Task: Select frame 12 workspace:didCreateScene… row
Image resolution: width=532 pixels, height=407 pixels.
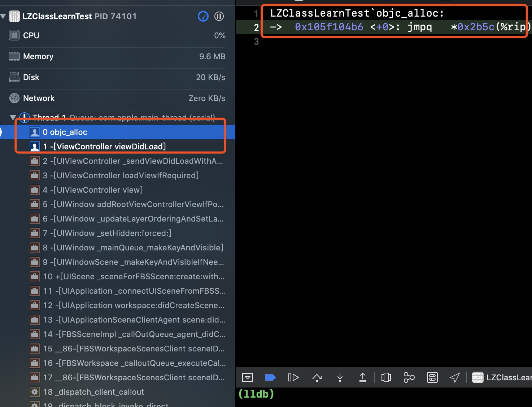Action: 118,305
